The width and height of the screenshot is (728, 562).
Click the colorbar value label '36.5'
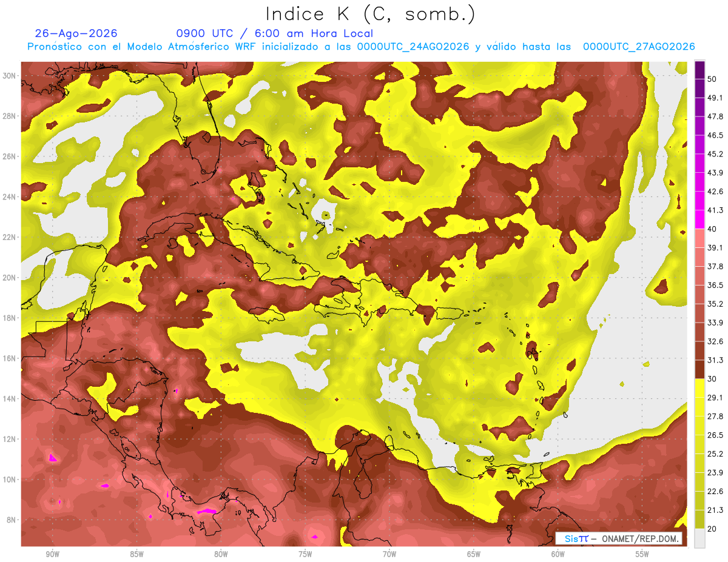click(715, 285)
